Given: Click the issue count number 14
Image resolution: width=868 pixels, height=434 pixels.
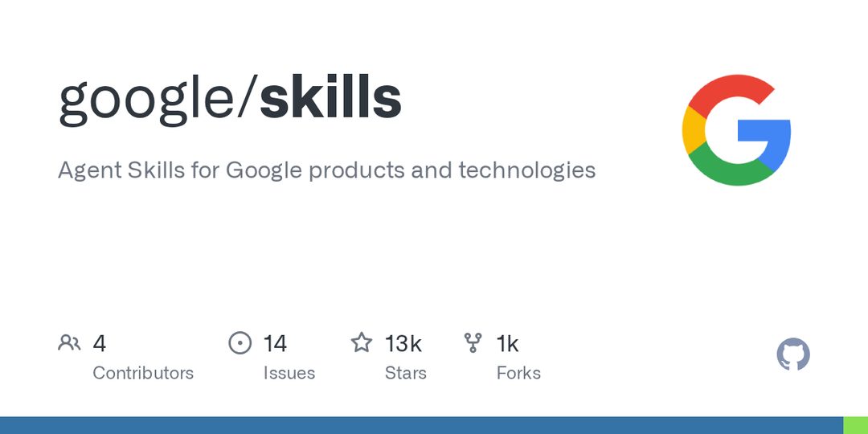Looking at the screenshot, I should [x=275, y=343].
